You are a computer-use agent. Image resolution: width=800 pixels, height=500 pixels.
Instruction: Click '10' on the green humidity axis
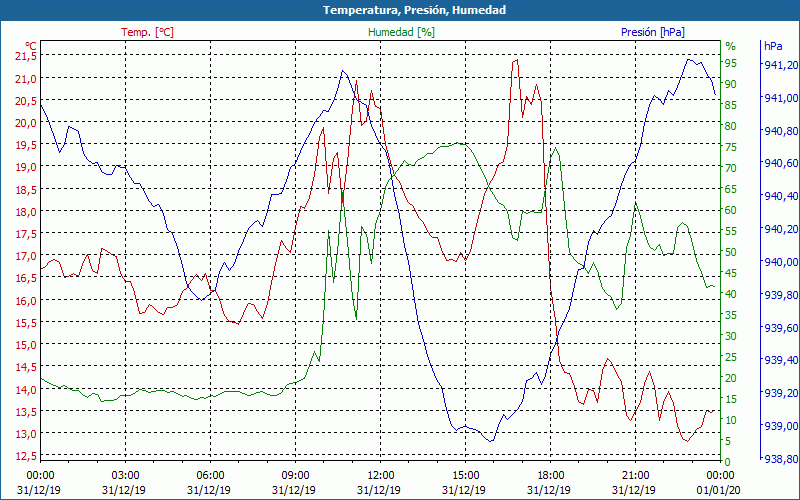click(731, 420)
